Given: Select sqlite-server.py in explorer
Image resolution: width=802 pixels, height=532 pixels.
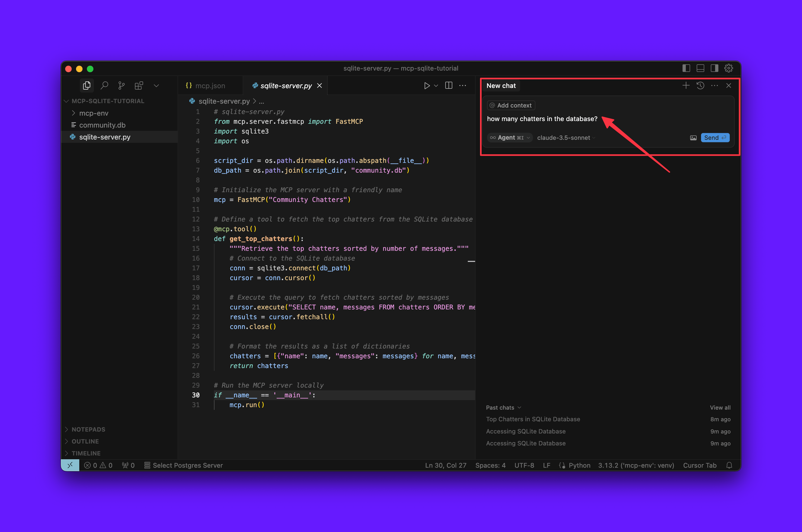Looking at the screenshot, I should click(119, 137).
